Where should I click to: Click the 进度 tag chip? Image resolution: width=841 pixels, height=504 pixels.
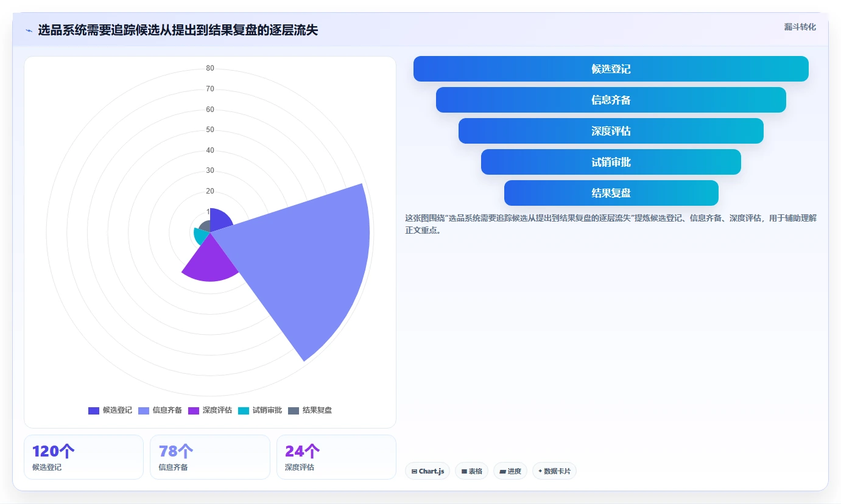coord(510,471)
